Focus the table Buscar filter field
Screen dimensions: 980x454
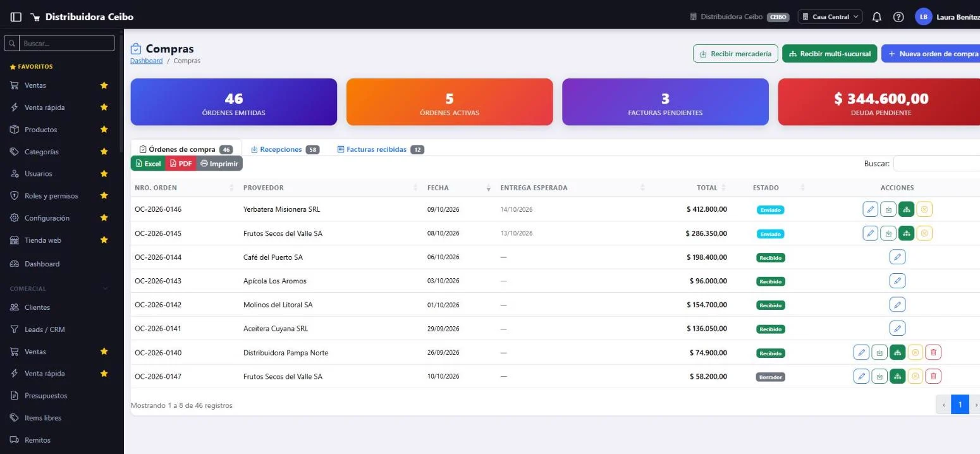[x=936, y=163]
